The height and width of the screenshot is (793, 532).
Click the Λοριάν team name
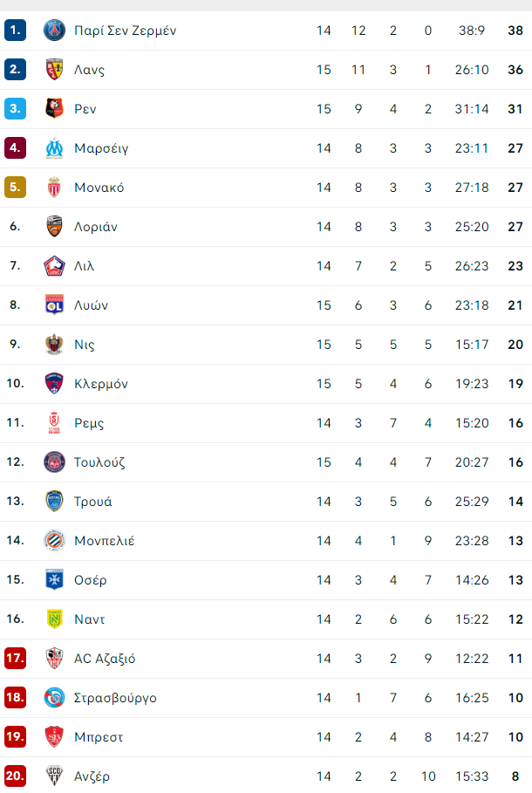[96, 227]
